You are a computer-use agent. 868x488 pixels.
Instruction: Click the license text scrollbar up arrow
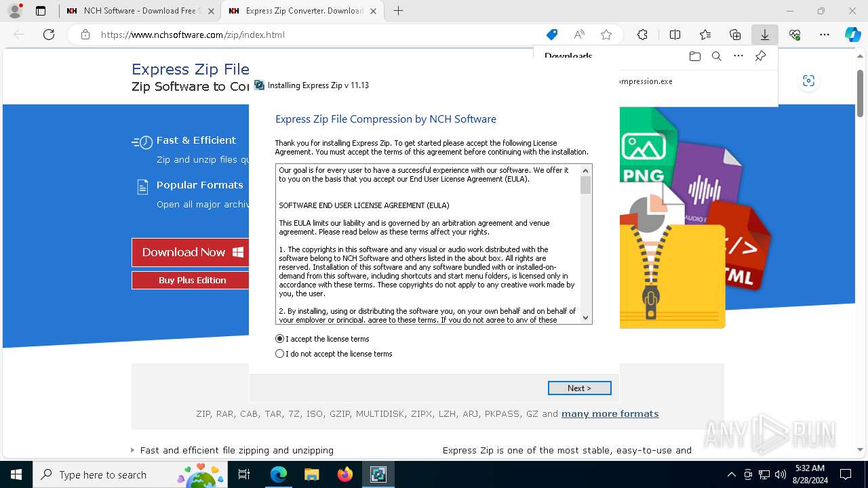(x=586, y=169)
